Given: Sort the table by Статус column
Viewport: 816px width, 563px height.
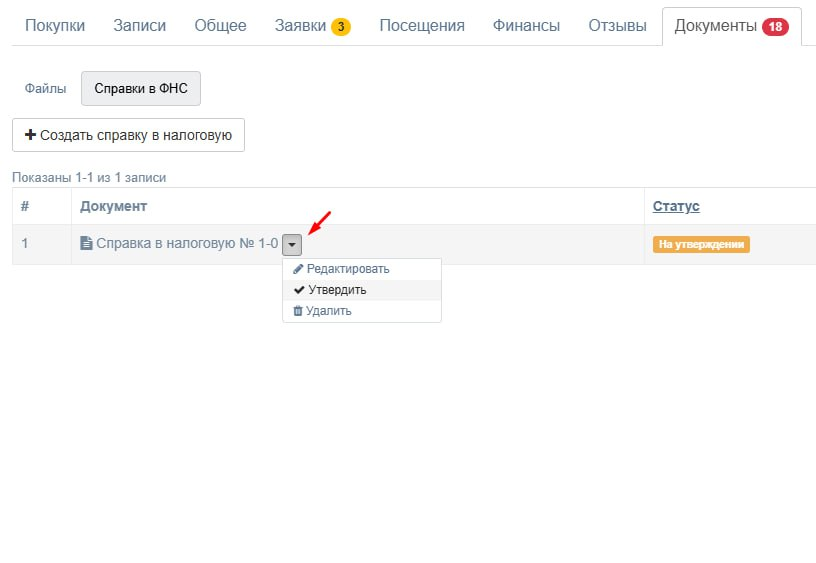Looking at the screenshot, I should 676,206.
